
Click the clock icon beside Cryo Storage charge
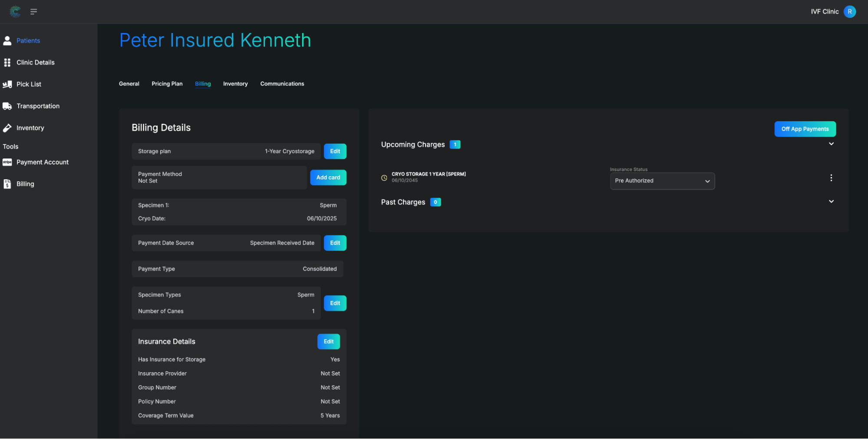point(383,178)
